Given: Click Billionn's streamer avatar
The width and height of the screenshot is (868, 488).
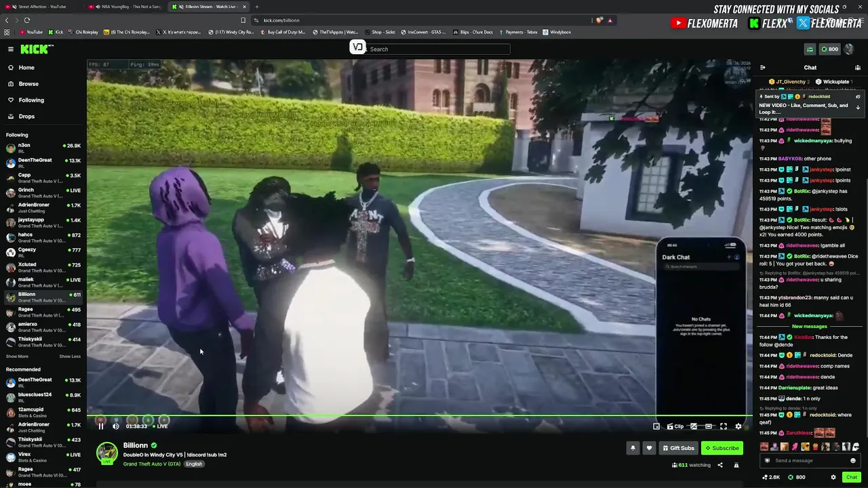Looking at the screenshot, I should tap(106, 453).
